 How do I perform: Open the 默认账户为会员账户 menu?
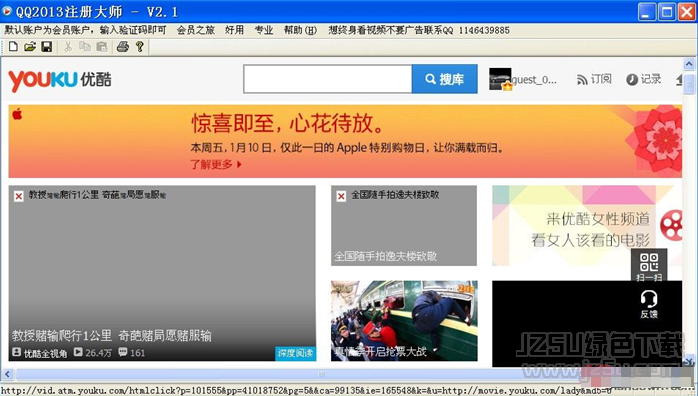tap(85, 30)
